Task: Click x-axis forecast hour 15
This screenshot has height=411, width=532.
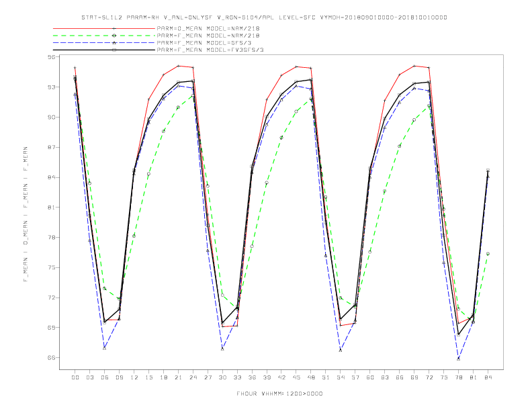Action: tap(148, 377)
